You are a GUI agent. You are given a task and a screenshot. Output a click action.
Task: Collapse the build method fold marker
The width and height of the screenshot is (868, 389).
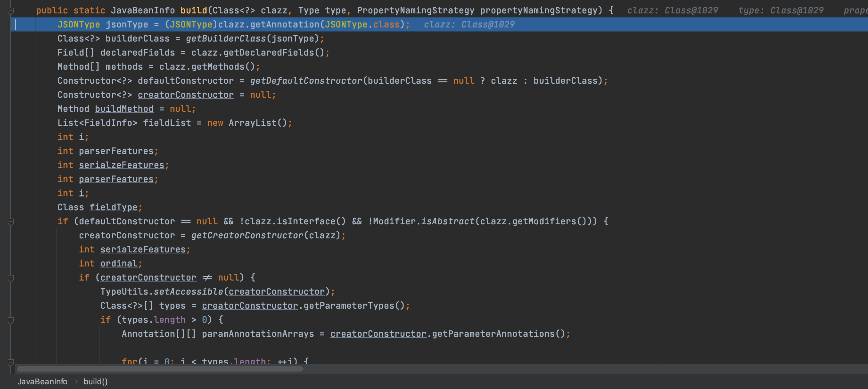point(10,11)
